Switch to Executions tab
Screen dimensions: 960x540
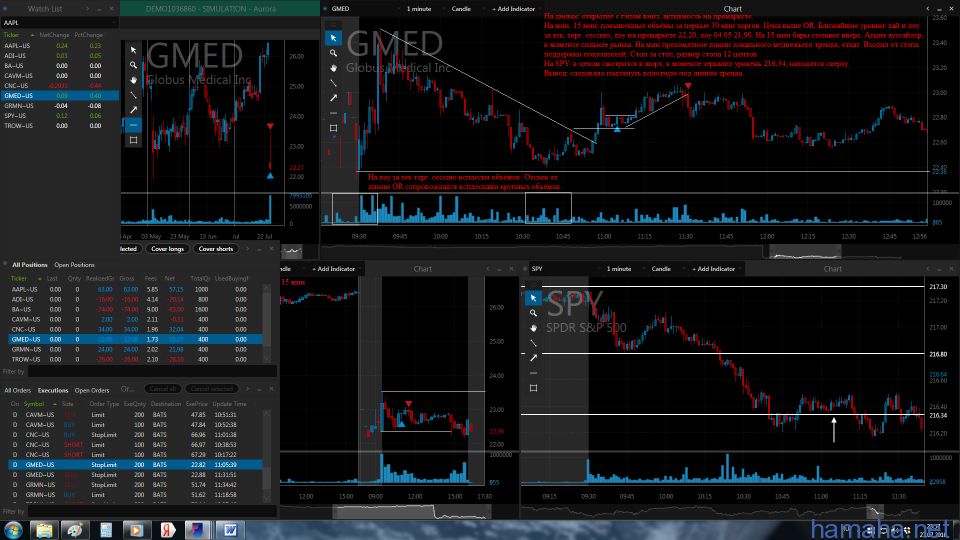53,391
